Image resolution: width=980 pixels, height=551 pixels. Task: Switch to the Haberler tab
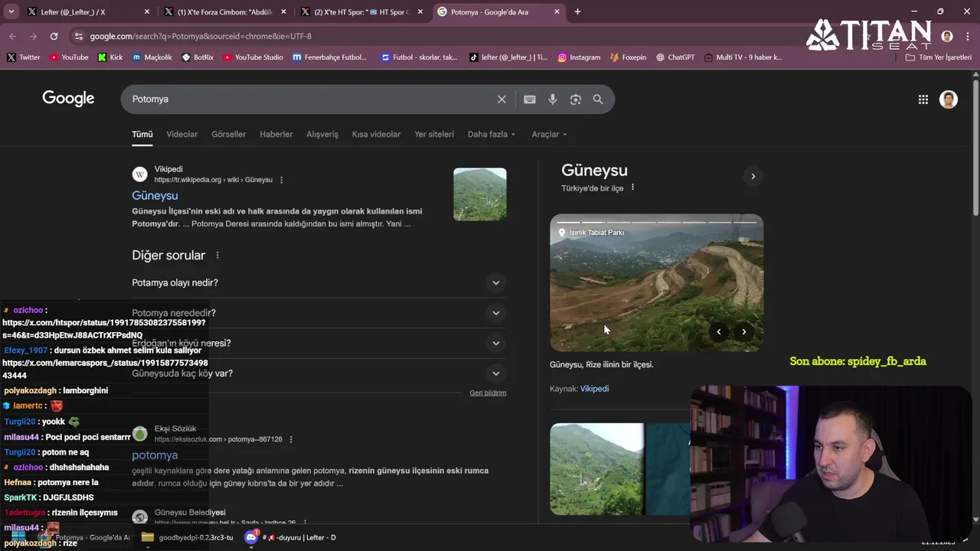point(276,134)
